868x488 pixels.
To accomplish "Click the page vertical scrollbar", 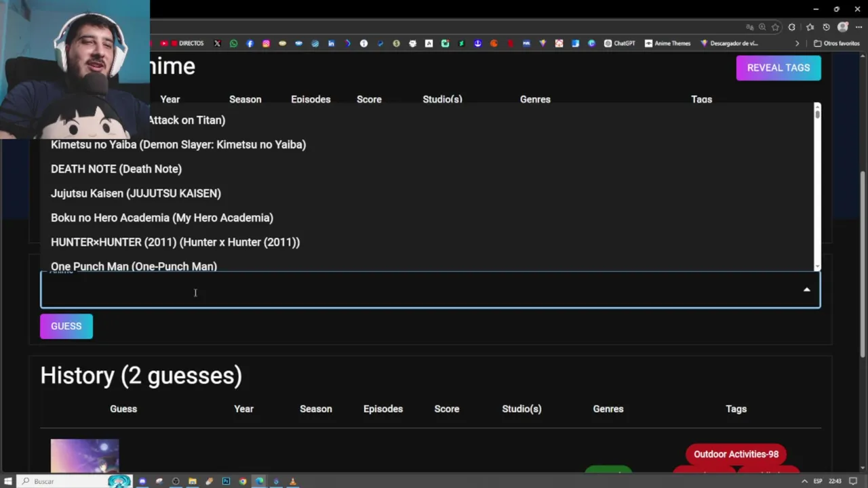I will pos(863,264).
